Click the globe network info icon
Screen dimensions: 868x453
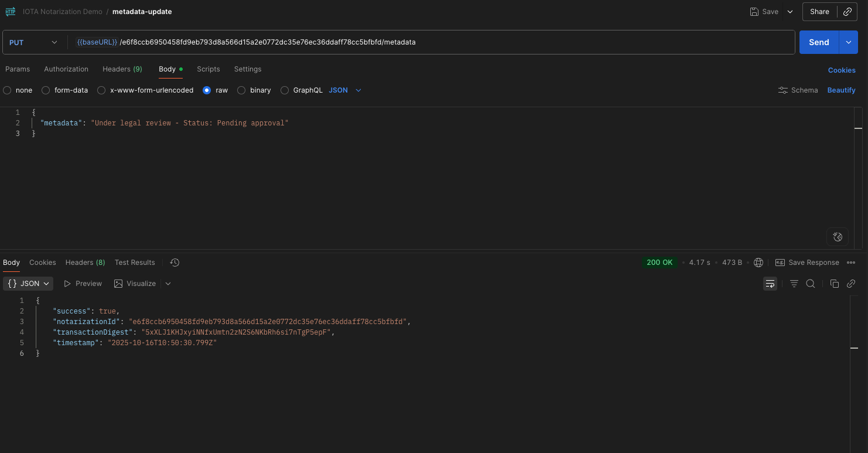pyautogui.click(x=758, y=262)
